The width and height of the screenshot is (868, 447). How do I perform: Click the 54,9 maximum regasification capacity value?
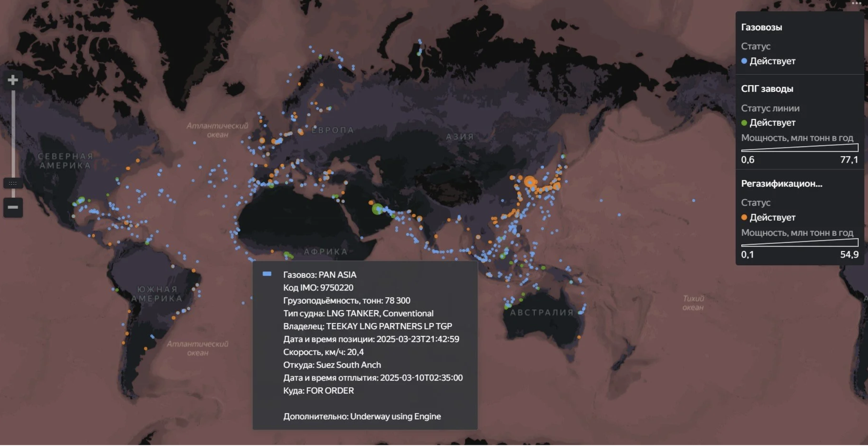click(849, 255)
